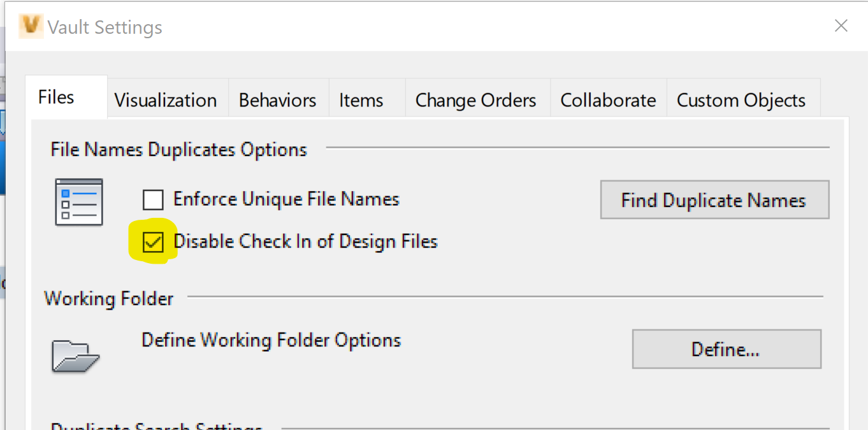868x430 pixels.
Task: Switch to the Change Orders tab
Action: pos(475,99)
